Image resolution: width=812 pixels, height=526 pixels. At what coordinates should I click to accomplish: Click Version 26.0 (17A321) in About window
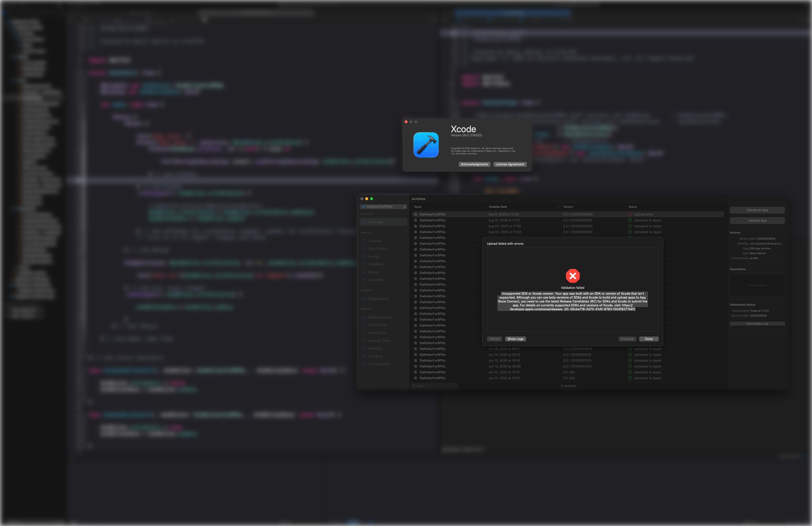tap(466, 135)
